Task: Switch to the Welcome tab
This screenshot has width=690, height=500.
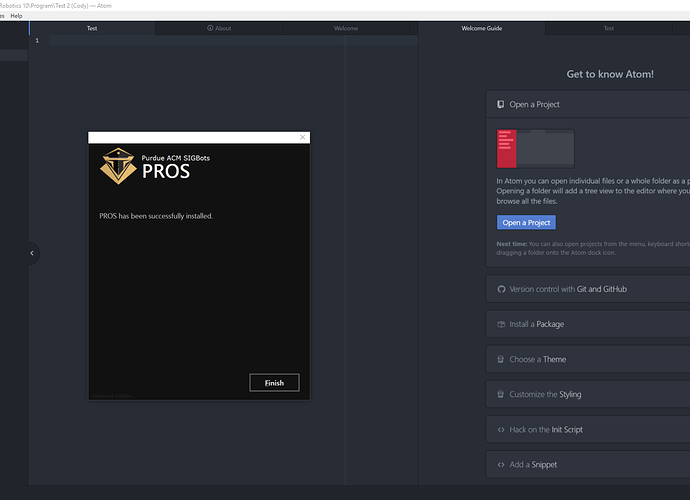Action: tap(346, 28)
